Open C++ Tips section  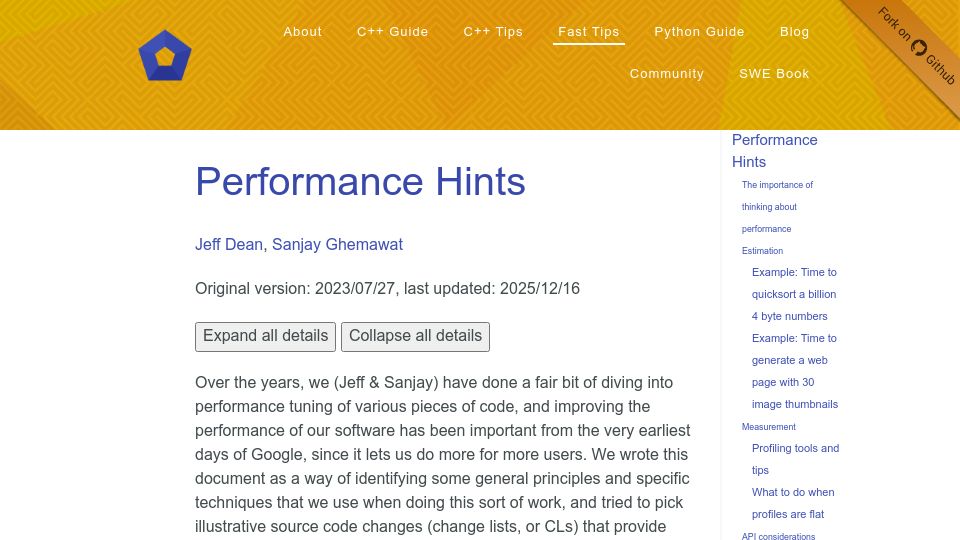pos(493,32)
